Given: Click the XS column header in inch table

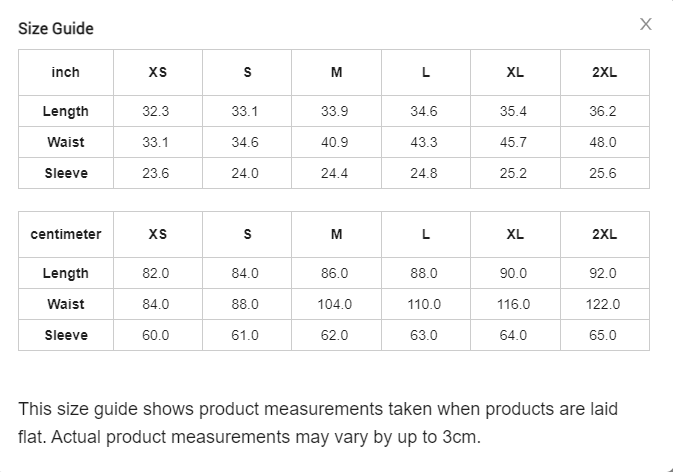Looking at the screenshot, I should (158, 73).
